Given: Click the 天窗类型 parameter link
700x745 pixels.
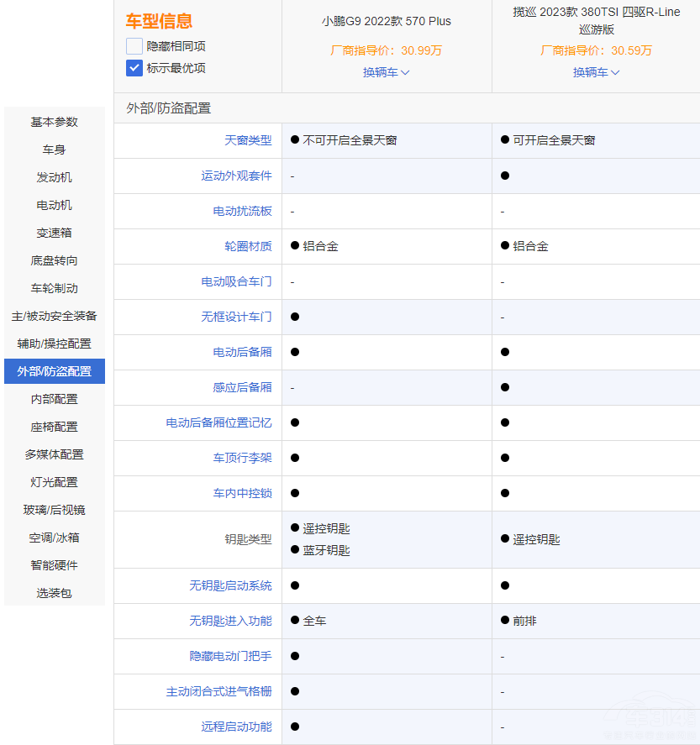Looking at the screenshot, I should (248, 140).
